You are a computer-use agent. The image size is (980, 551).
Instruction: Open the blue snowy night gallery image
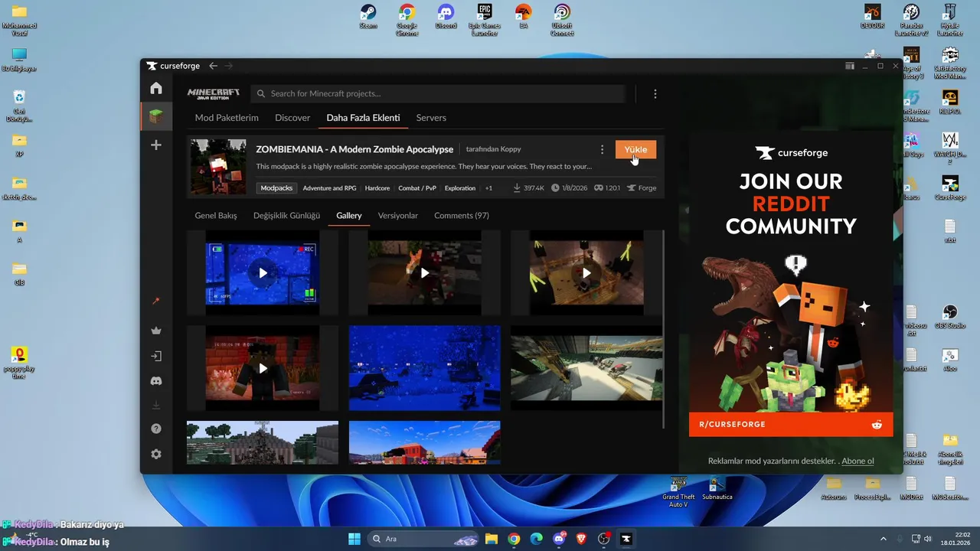coord(425,368)
